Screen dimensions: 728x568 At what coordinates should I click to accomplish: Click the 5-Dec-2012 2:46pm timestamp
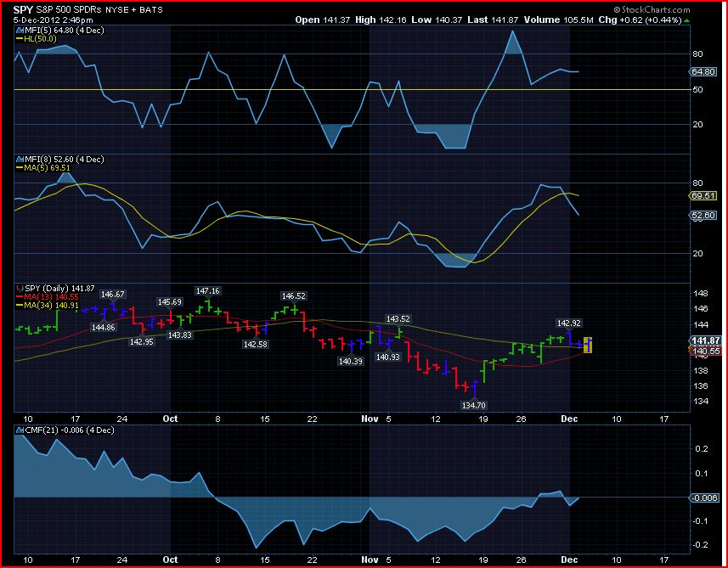53,20
